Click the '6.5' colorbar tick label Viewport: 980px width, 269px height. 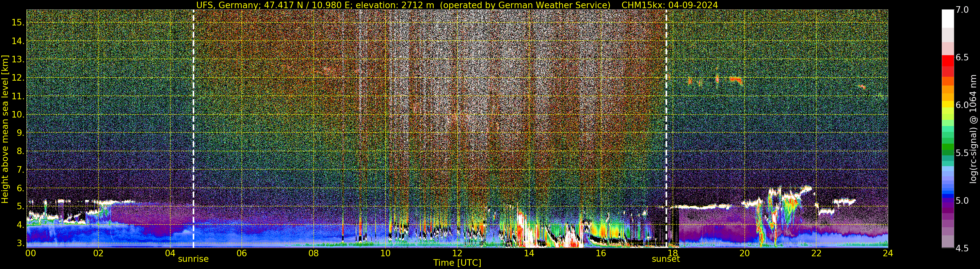coord(962,57)
